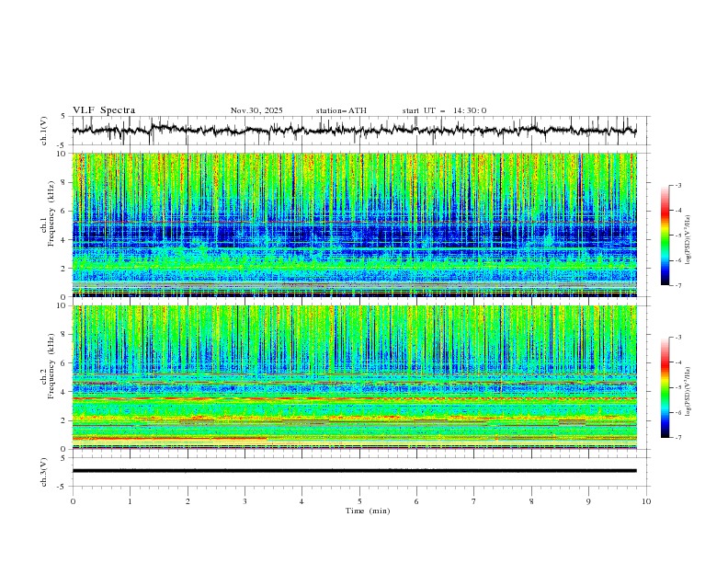
Task: Click the ch.2 spectrogram panel
Action: [x=354, y=377]
